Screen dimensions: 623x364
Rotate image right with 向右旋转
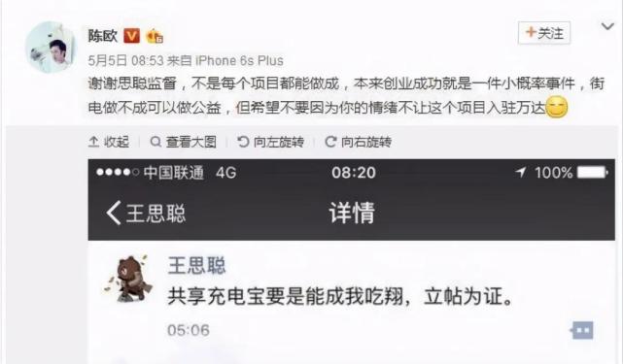tap(359, 142)
